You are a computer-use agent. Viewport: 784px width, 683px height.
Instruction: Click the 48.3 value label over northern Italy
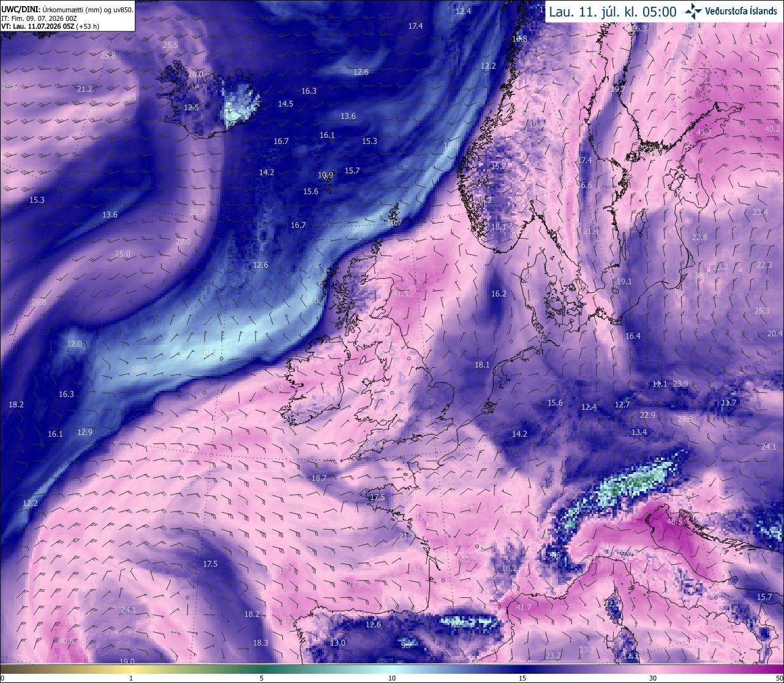pyautogui.click(x=674, y=522)
